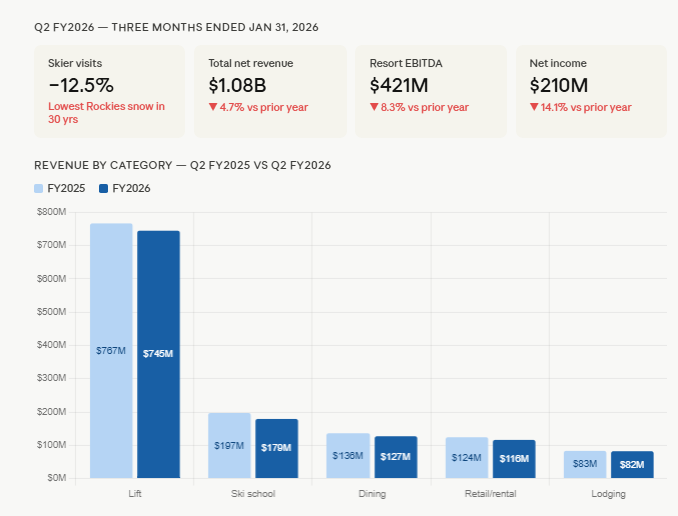The height and width of the screenshot is (516, 678).
Task: Click the '14.1% vs prior year' text
Action: pyautogui.click(x=586, y=107)
